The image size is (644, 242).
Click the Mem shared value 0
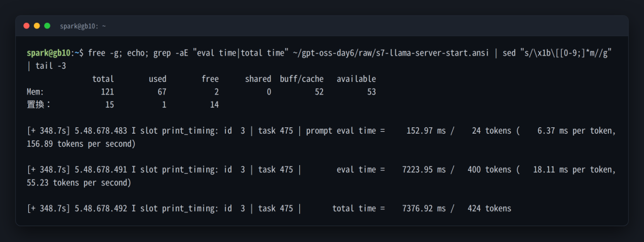coord(269,92)
